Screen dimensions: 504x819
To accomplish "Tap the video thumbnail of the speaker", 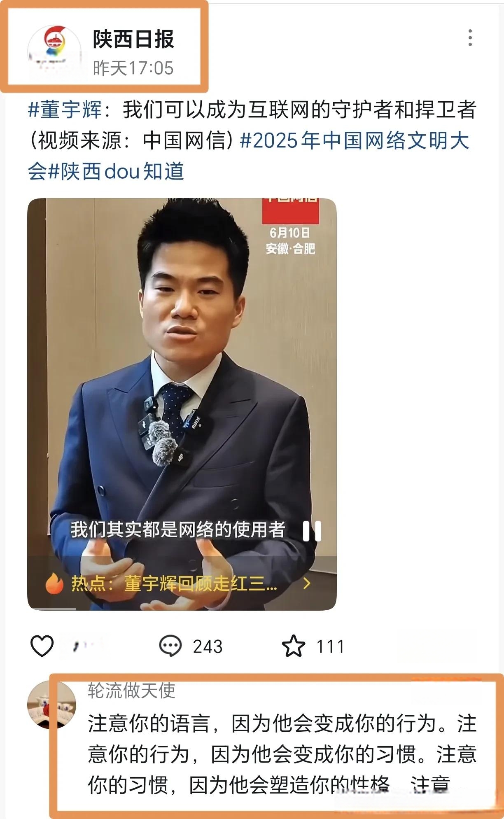I will (x=182, y=404).
